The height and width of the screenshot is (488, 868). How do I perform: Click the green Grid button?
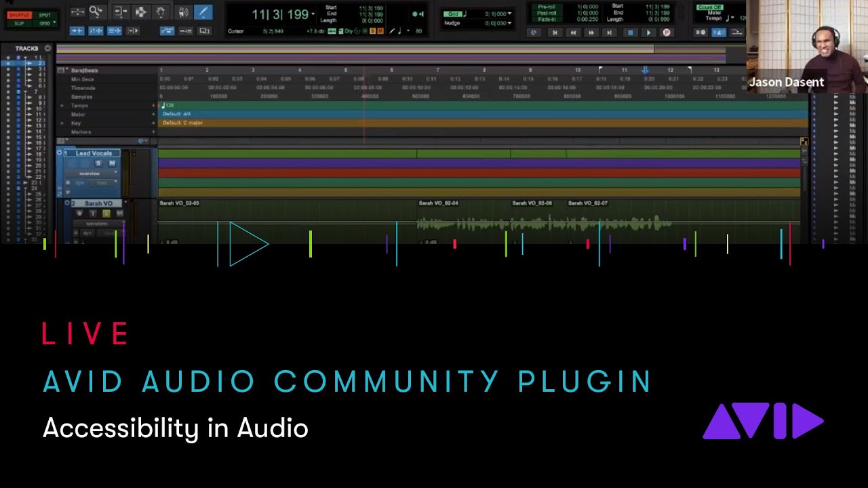click(x=452, y=14)
